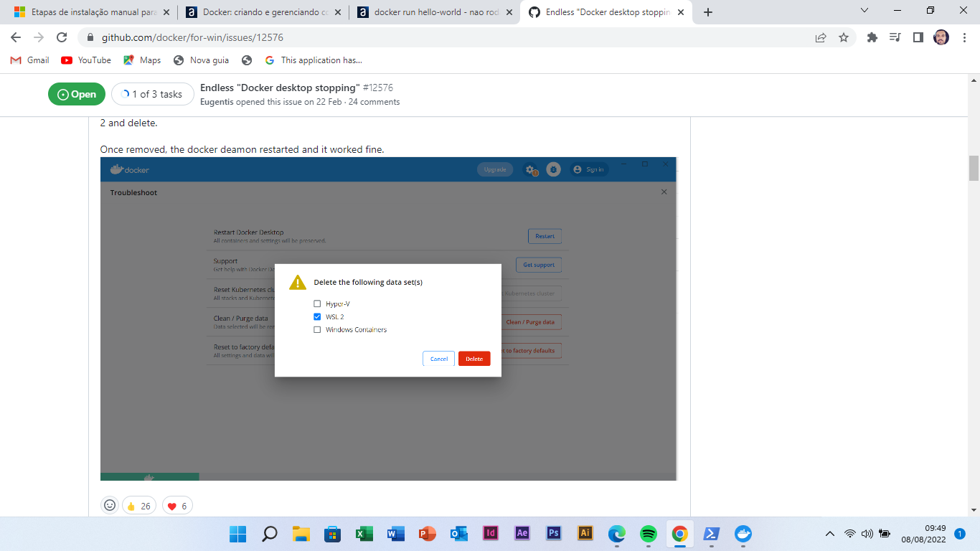Launch Adobe Illustrator from the taskbar
This screenshot has height=551, width=980.
pos(585,534)
